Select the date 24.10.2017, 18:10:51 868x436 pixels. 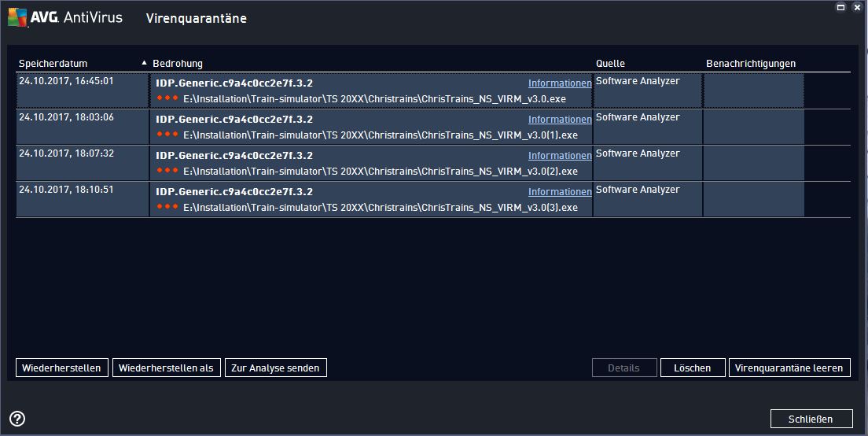tap(66, 190)
